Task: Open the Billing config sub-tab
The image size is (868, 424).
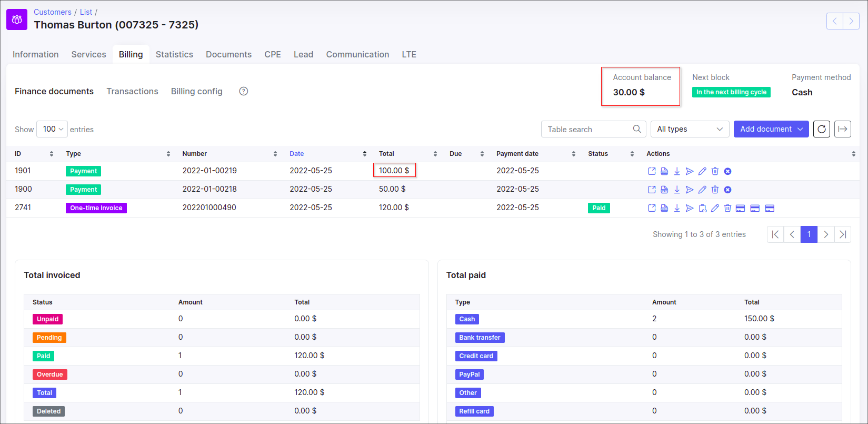Action: (x=196, y=91)
